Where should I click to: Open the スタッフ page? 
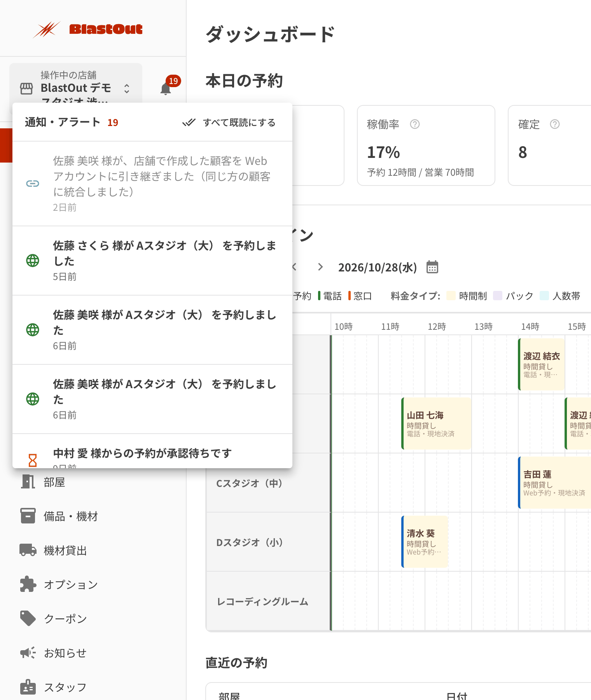pos(93,688)
